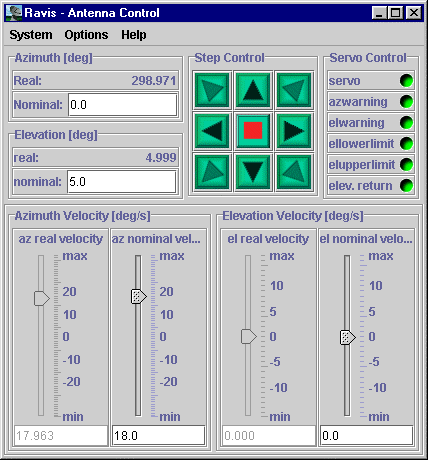Click the el nominal velocity slider thumb
This screenshot has width=428, height=460.
coord(347,337)
